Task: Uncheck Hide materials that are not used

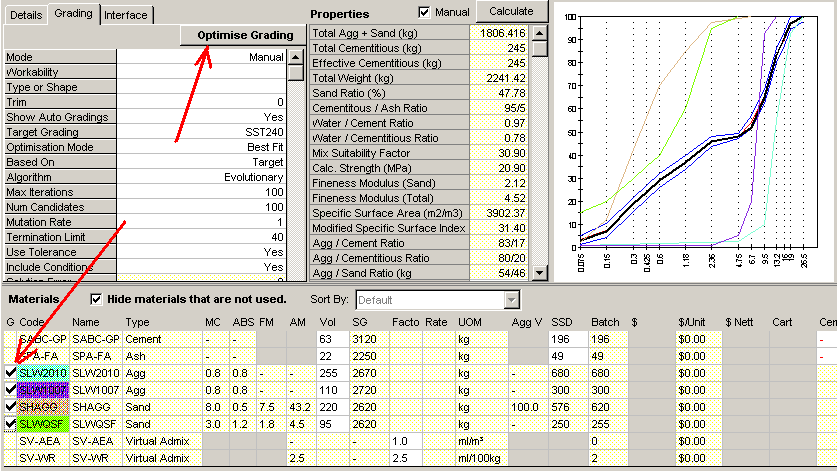Action: (x=97, y=299)
